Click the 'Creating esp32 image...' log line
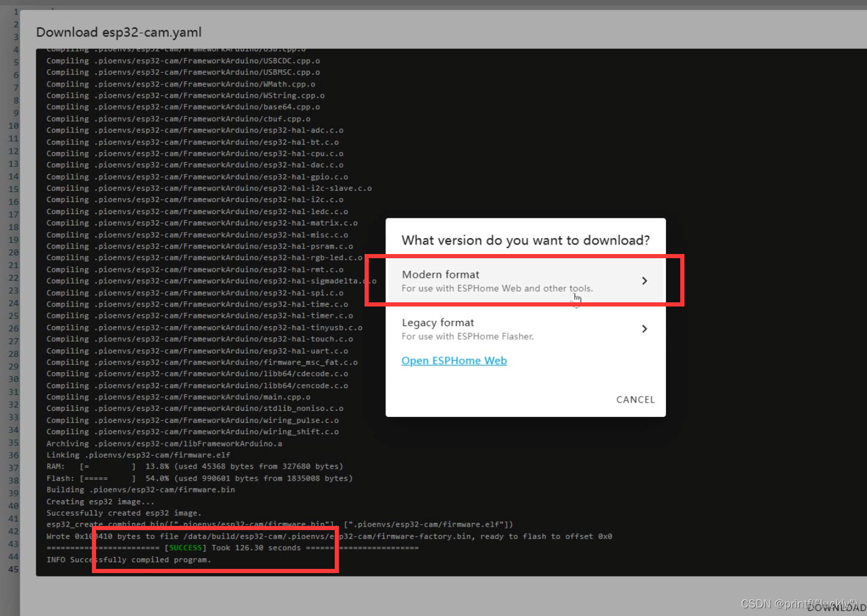The width and height of the screenshot is (867, 616). coord(100,502)
